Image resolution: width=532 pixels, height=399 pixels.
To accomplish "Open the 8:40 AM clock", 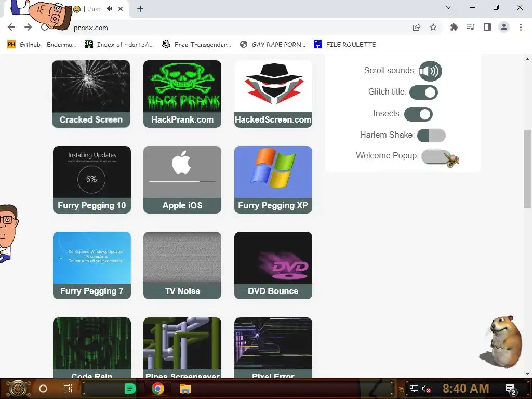I will point(465,389).
